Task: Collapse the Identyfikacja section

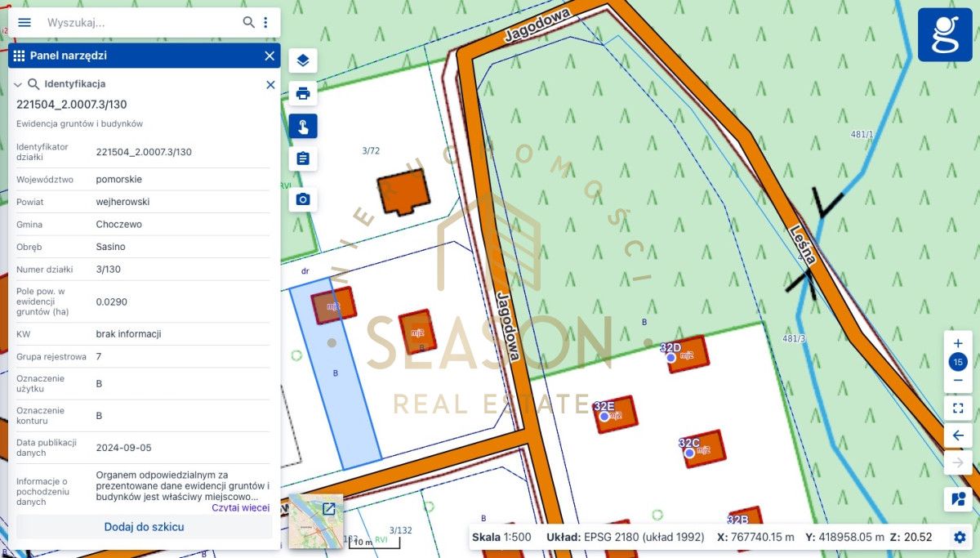Action: 17,84
